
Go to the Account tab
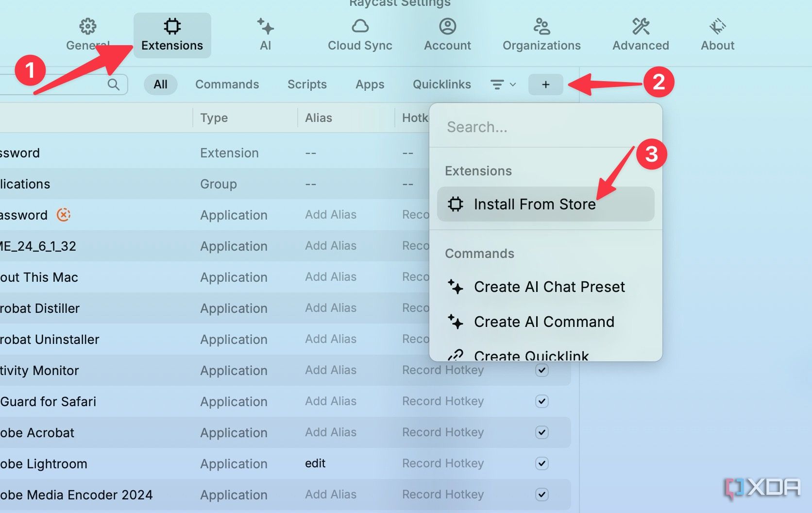click(447, 35)
